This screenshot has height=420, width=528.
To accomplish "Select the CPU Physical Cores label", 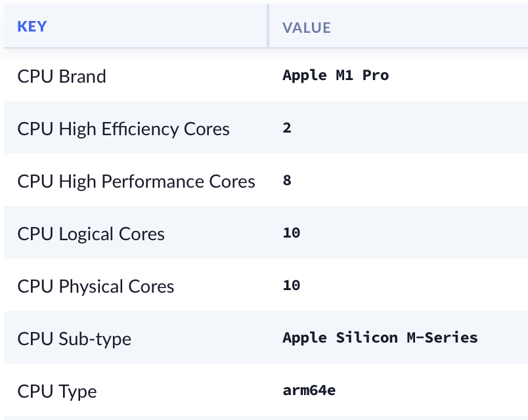I will (96, 286).
